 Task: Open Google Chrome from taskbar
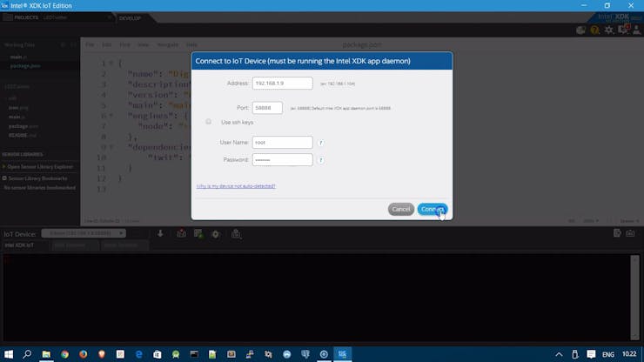click(x=65, y=354)
